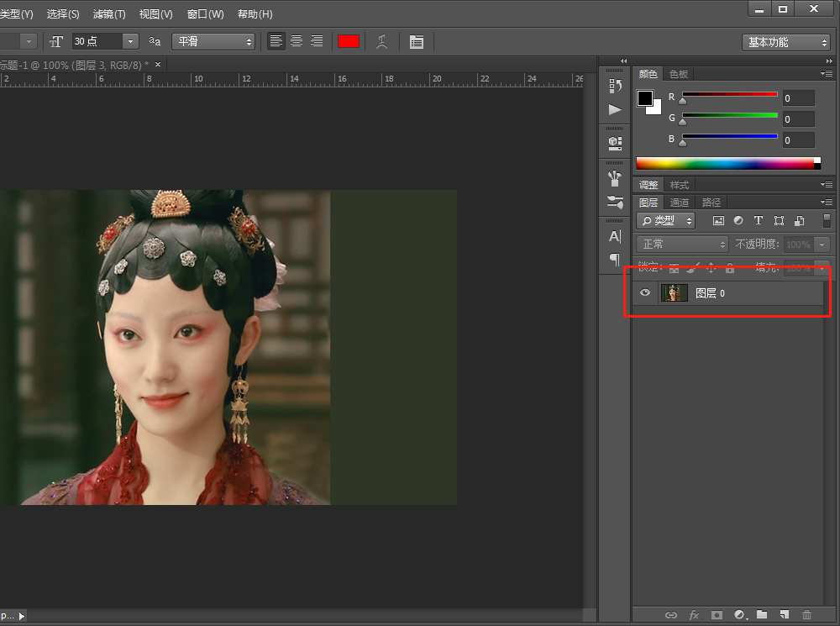
Task: Open the 选择(S) menu
Action: click(x=63, y=14)
